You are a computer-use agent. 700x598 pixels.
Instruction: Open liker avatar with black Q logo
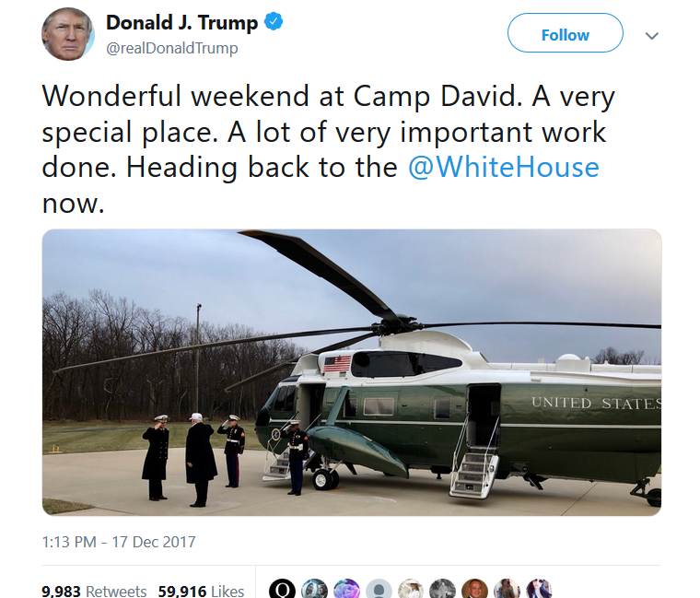[x=282, y=589]
